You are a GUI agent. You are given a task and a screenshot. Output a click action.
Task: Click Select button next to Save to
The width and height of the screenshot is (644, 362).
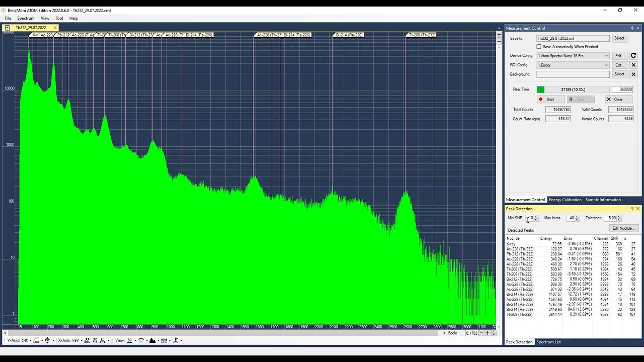(x=619, y=38)
